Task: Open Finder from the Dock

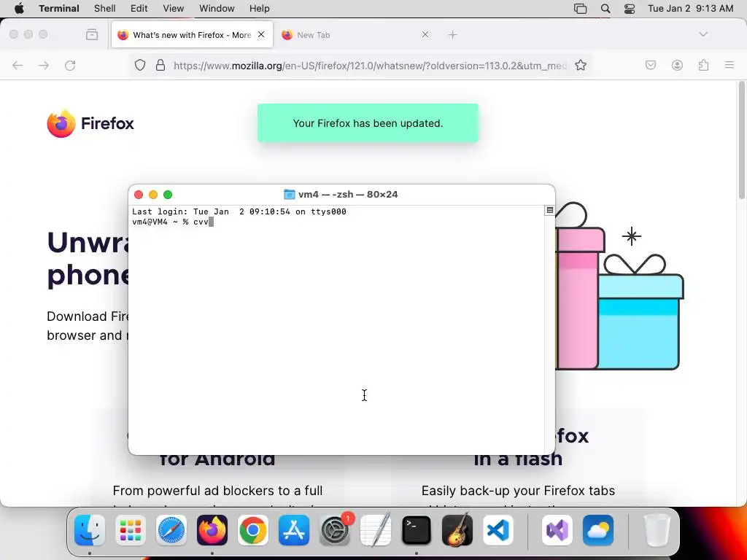Action: (90, 530)
